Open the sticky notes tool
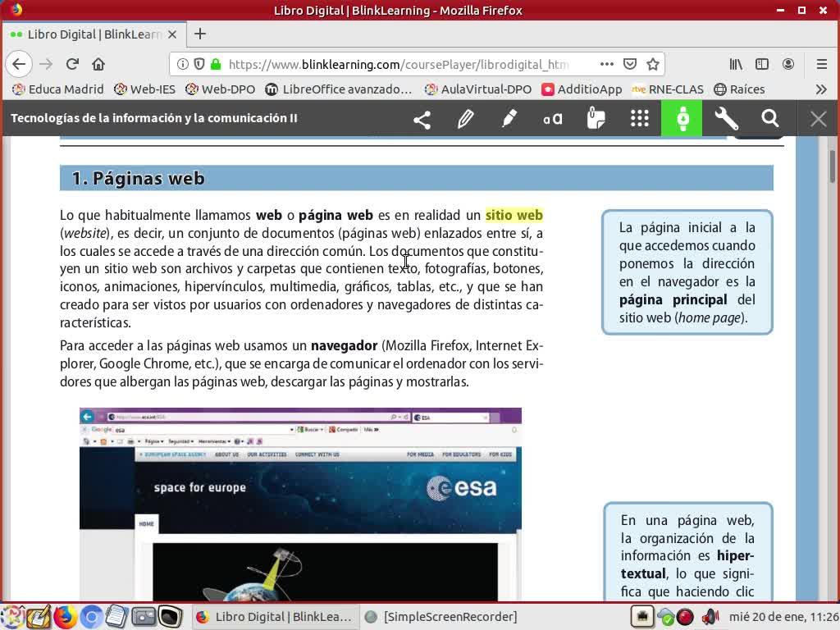840x630 pixels. 596,119
